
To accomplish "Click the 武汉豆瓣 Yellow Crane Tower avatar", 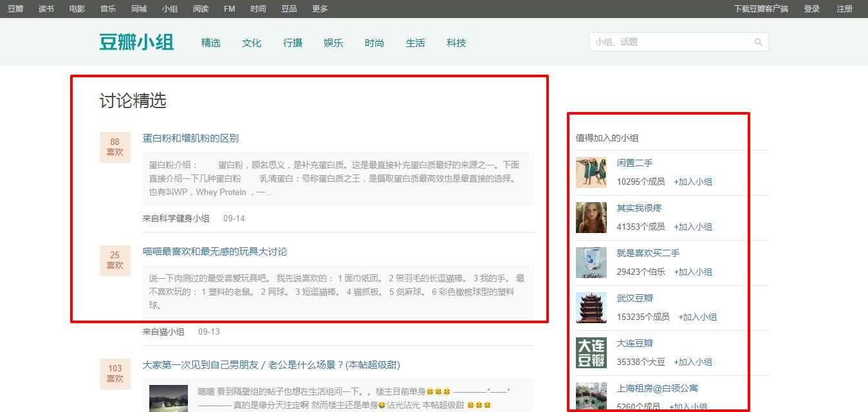I will (x=591, y=307).
